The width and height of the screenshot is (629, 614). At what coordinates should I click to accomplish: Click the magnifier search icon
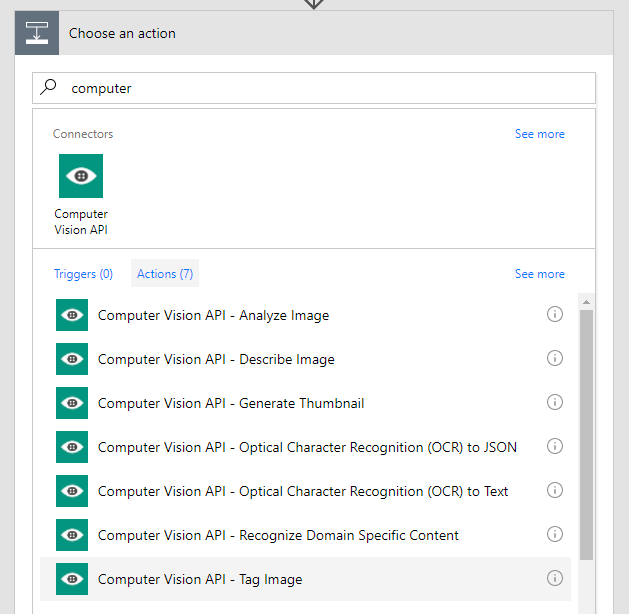pyautogui.click(x=48, y=87)
